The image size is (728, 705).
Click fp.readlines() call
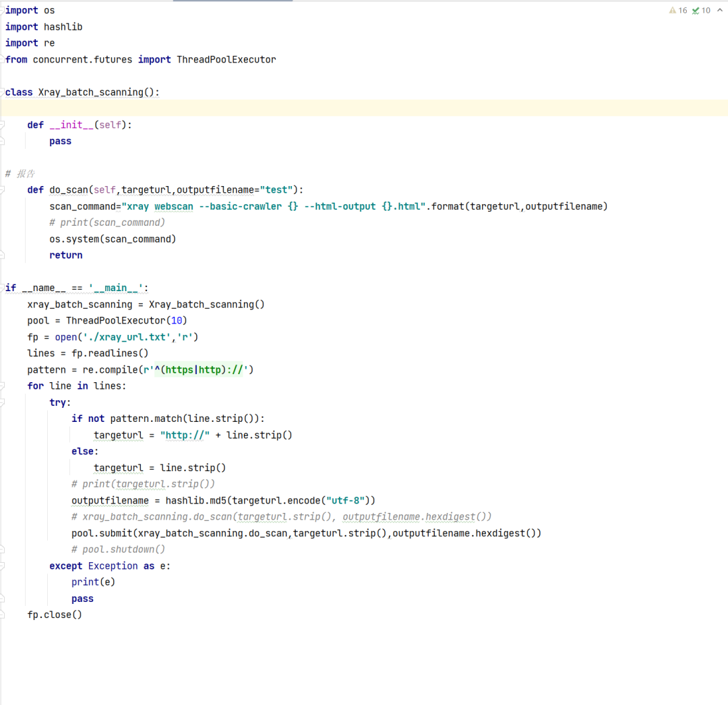tap(110, 353)
